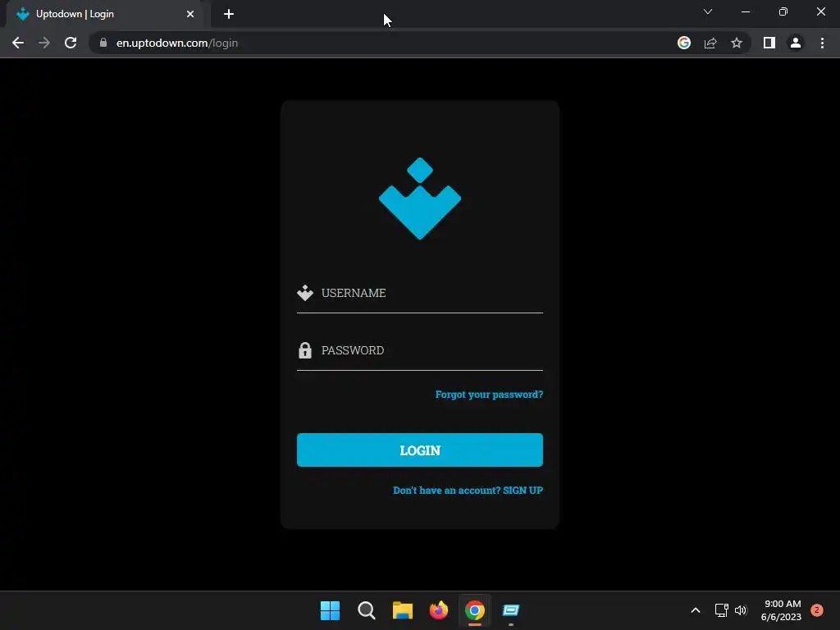Open network settings tray icon
Screen dimensions: 840x630
pyautogui.click(x=722, y=610)
